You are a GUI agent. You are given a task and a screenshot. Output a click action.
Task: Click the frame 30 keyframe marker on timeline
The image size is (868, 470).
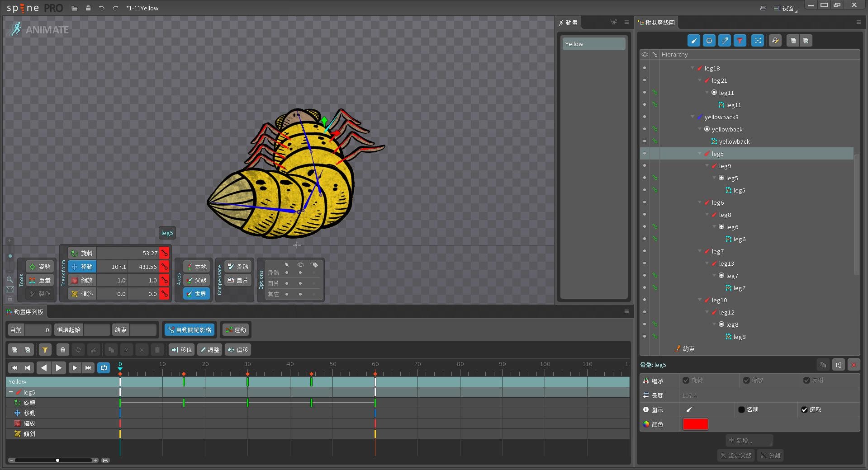(247, 374)
